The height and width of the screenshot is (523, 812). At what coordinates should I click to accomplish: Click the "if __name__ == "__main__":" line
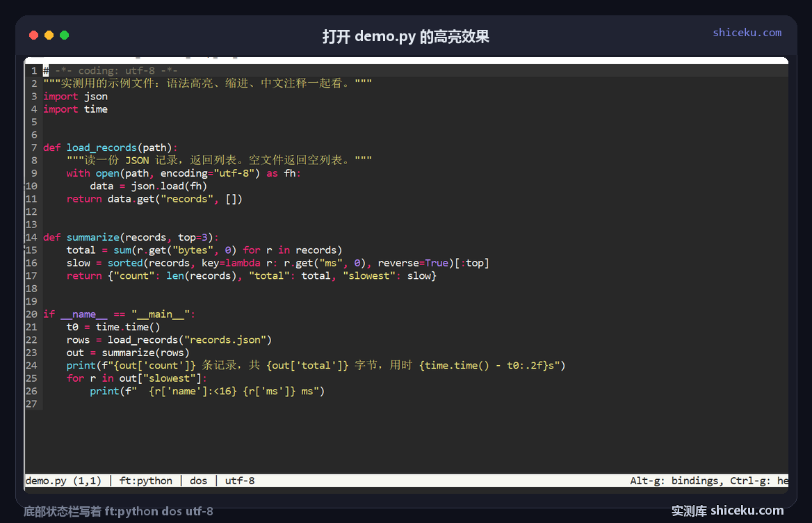click(119, 314)
